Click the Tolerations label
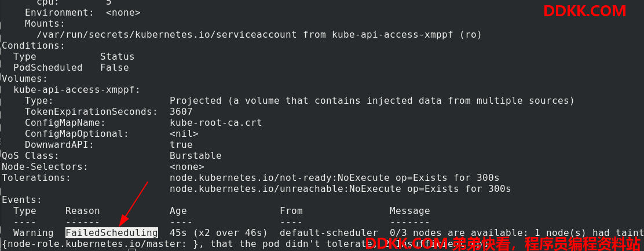Viewport: 644px width, 251px height. (x=36, y=178)
